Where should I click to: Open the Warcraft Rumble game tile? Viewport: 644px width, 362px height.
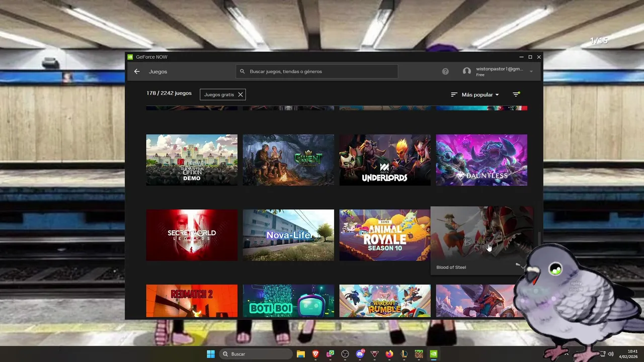point(385,301)
